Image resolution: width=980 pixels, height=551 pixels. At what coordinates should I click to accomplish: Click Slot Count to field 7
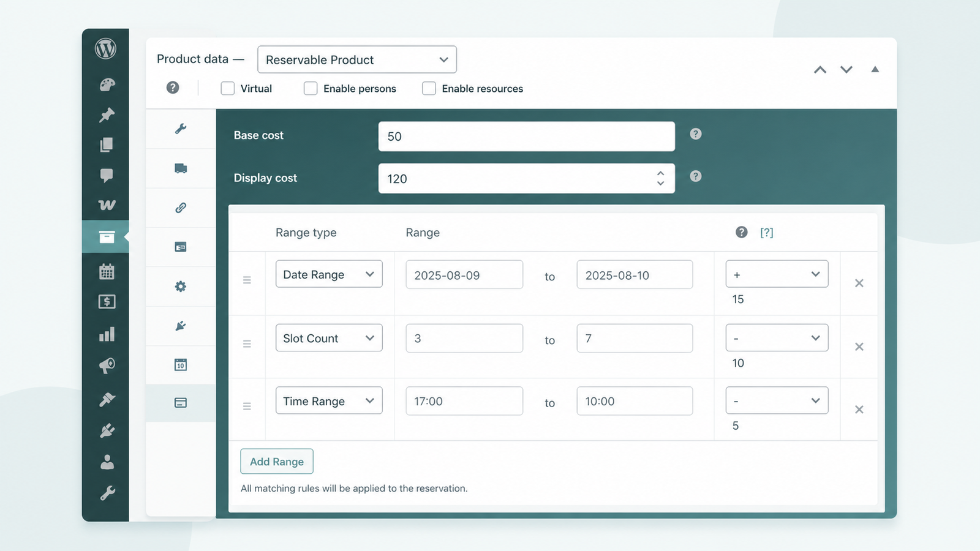(x=635, y=338)
